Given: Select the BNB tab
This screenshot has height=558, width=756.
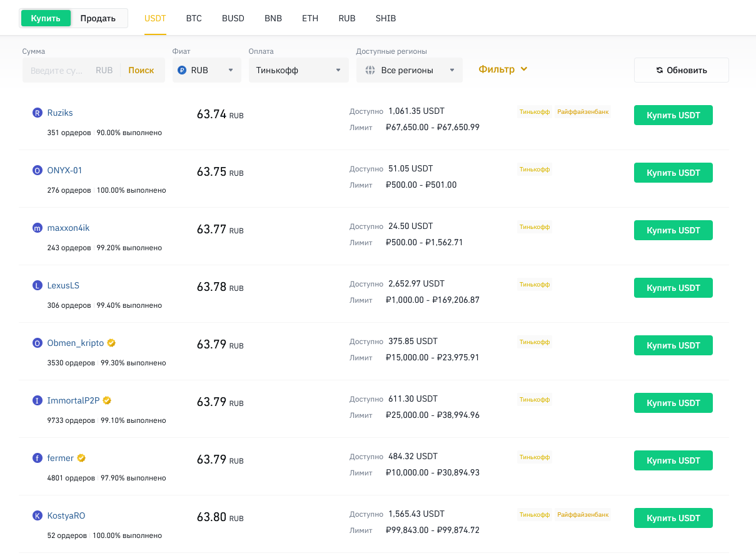Looking at the screenshot, I should pyautogui.click(x=273, y=18).
